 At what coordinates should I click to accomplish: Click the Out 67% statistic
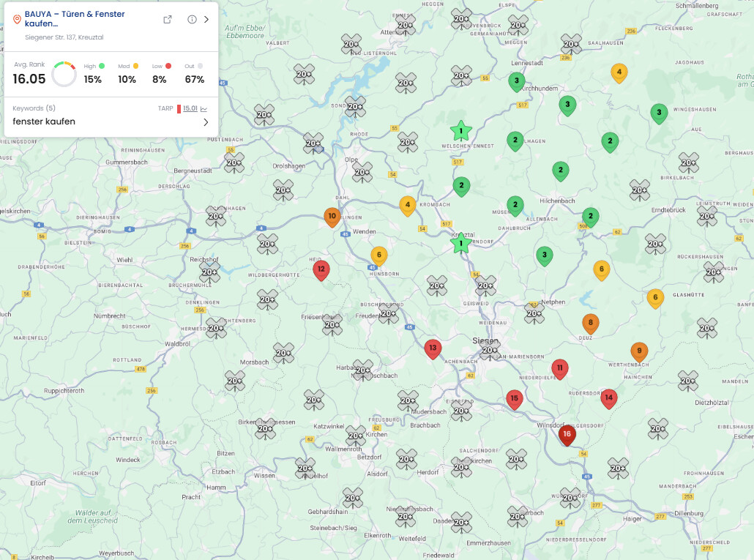pos(195,73)
